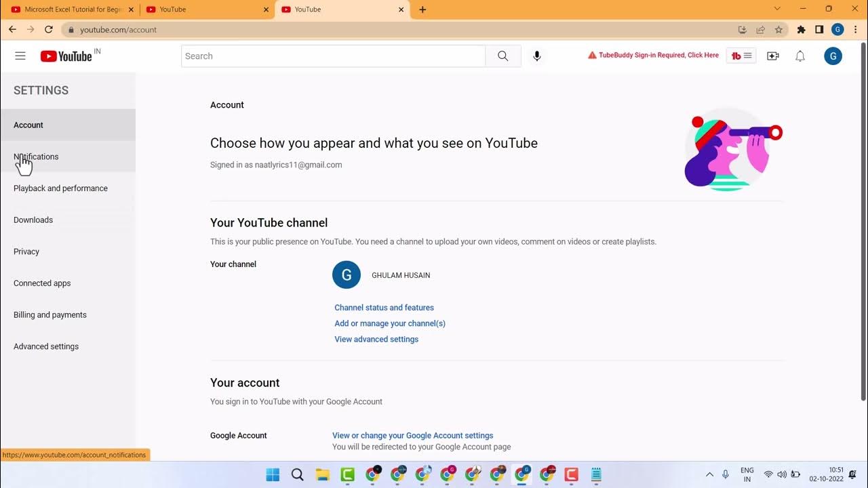Screen dimensions: 868x488
Task: Open the Wi-Fi, volume and battery quick settings
Action: coord(782,474)
